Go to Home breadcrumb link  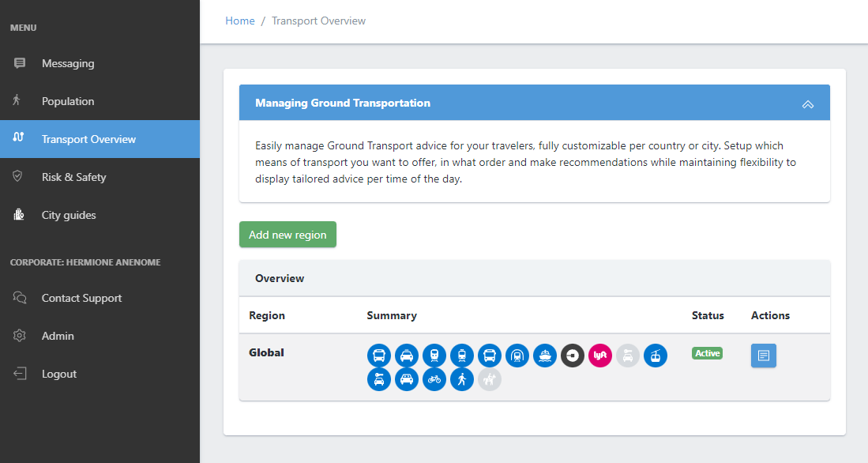tap(239, 21)
